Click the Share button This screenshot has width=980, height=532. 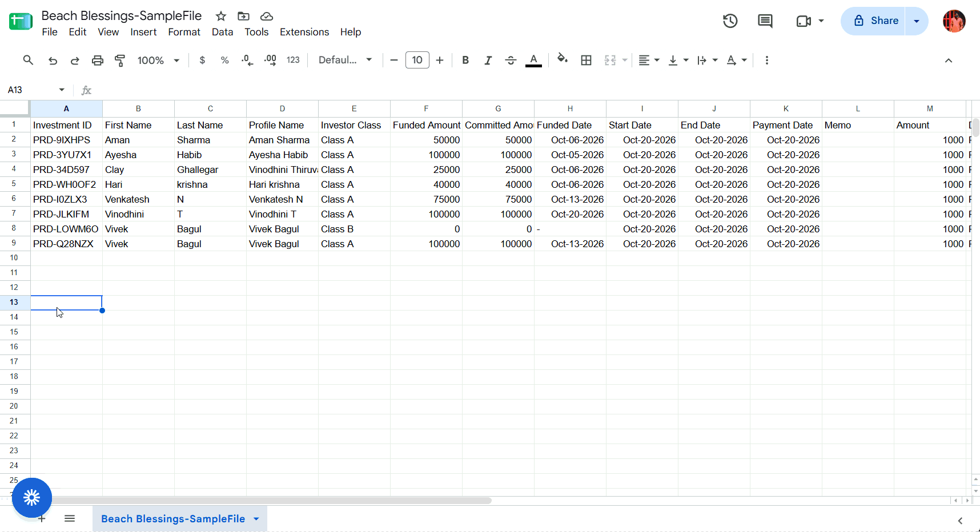click(874, 21)
